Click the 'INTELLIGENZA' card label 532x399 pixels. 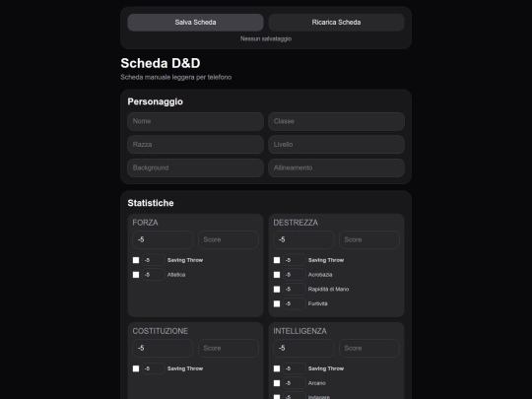click(x=299, y=331)
